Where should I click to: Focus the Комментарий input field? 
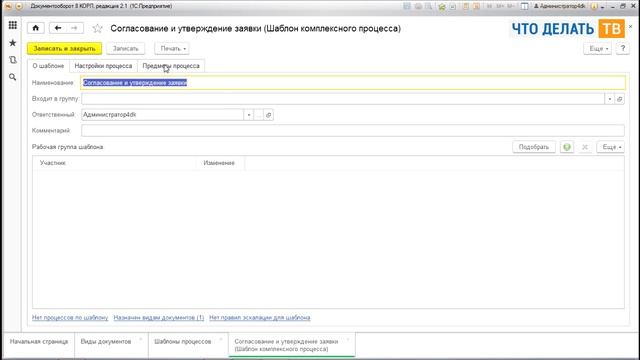(x=353, y=131)
